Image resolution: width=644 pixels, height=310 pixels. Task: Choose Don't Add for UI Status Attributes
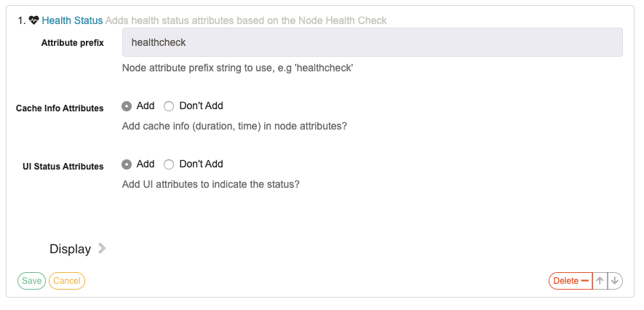click(168, 164)
